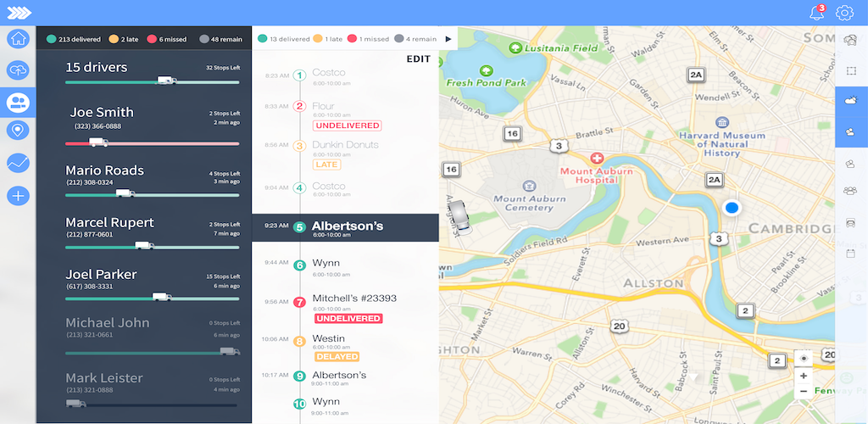868x424 pixels.
Task: Click stop 10 Wynn
Action: tap(326, 401)
